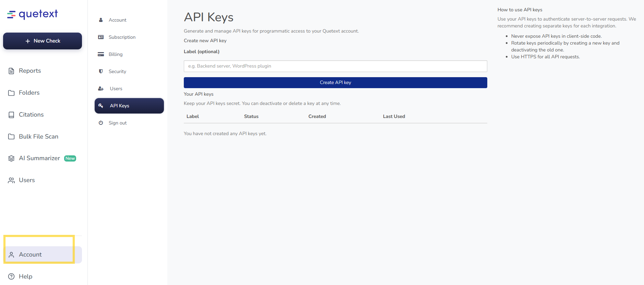Click the Created column header
The height and width of the screenshot is (285, 644).
point(317,116)
